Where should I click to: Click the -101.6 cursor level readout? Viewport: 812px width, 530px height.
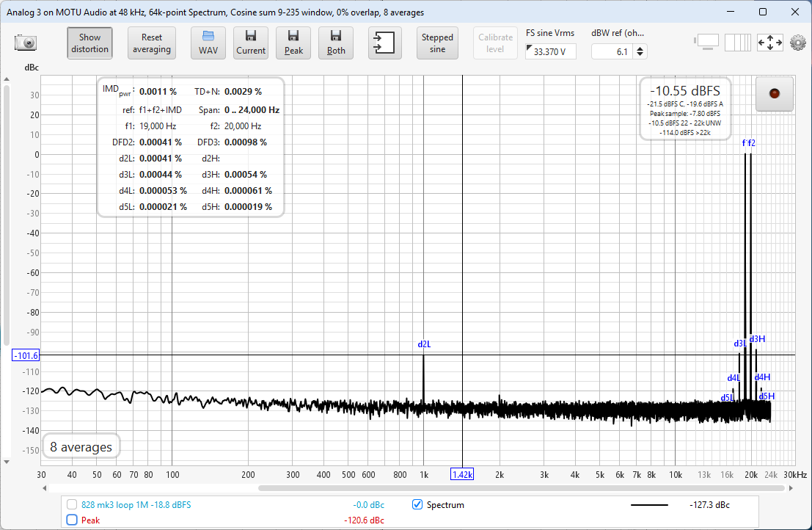point(26,355)
